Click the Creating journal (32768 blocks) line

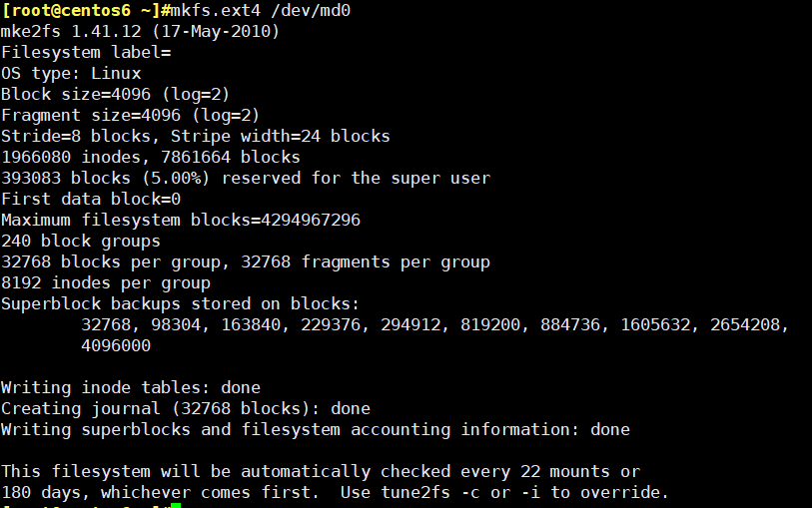pos(186,408)
